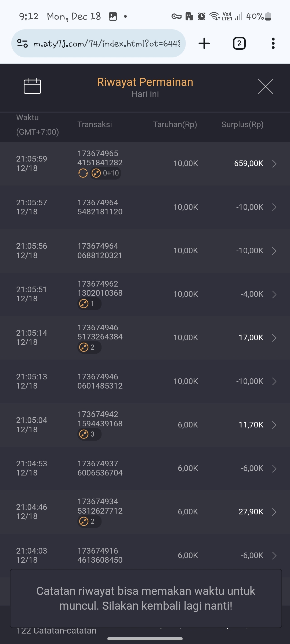
Task: Tap the respin icon on the 21:05:59 record
Action: [x=83, y=173]
